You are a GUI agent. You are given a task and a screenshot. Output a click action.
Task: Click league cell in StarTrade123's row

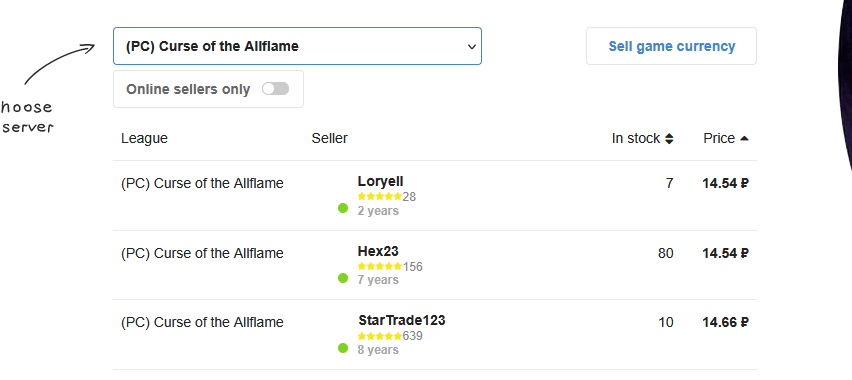202,323
